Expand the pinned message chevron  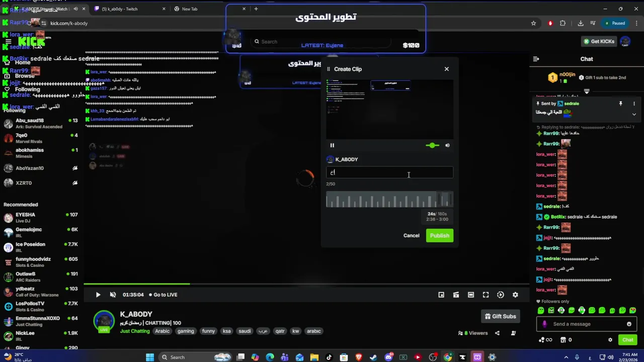coord(634,114)
